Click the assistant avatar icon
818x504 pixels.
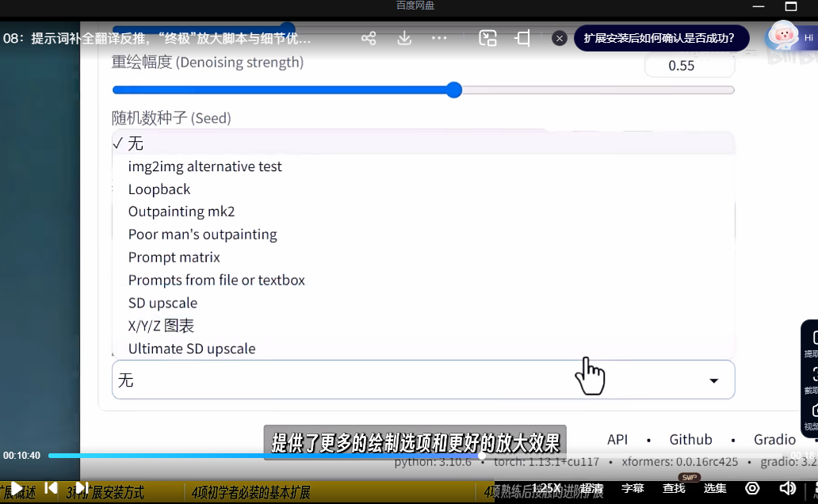coord(783,36)
